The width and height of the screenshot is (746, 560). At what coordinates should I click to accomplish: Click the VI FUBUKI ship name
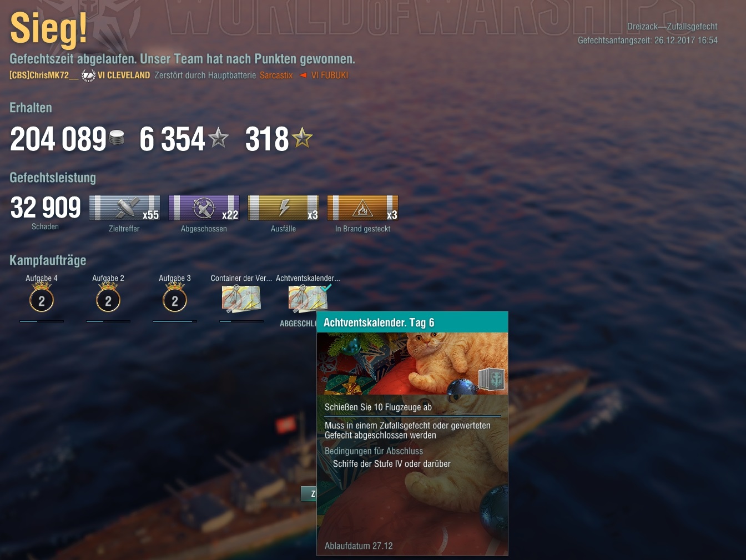[330, 75]
